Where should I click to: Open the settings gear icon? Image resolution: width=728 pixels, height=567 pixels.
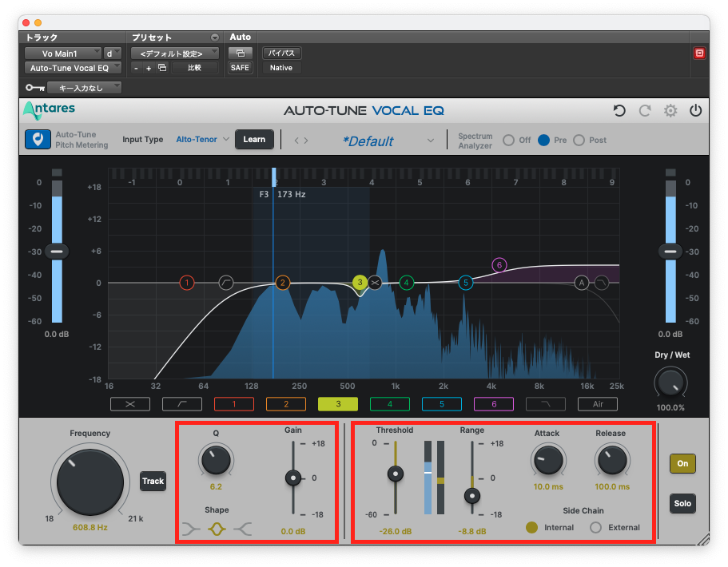[670, 111]
